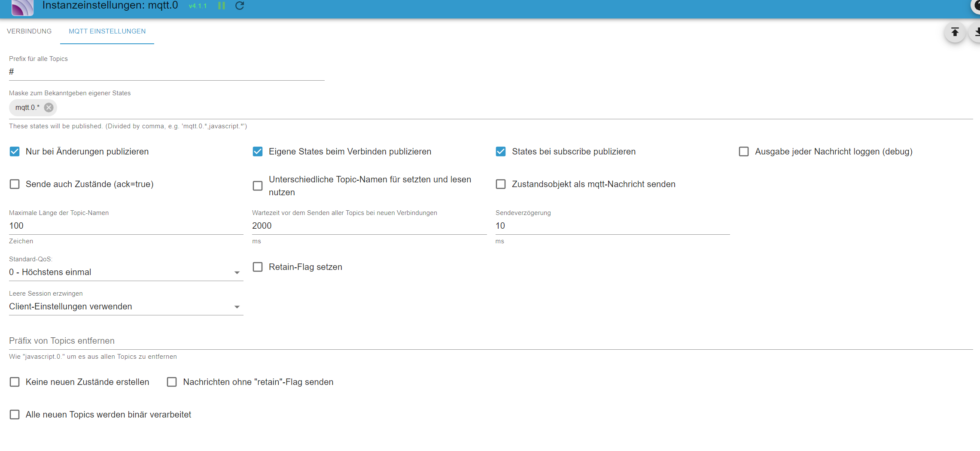Edit the Sendeverzögerung value field
Image resolution: width=980 pixels, height=451 pixels.
[x=612, y=226]
